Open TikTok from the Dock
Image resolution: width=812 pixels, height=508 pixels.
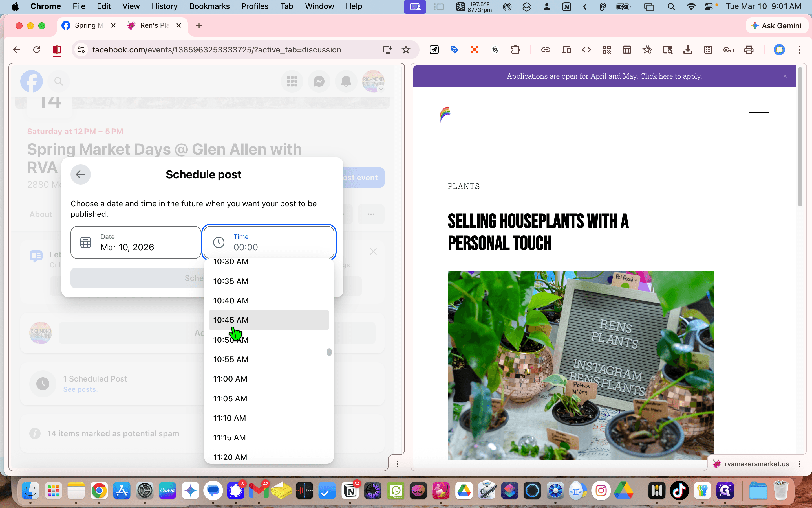[x=679, y=491]
